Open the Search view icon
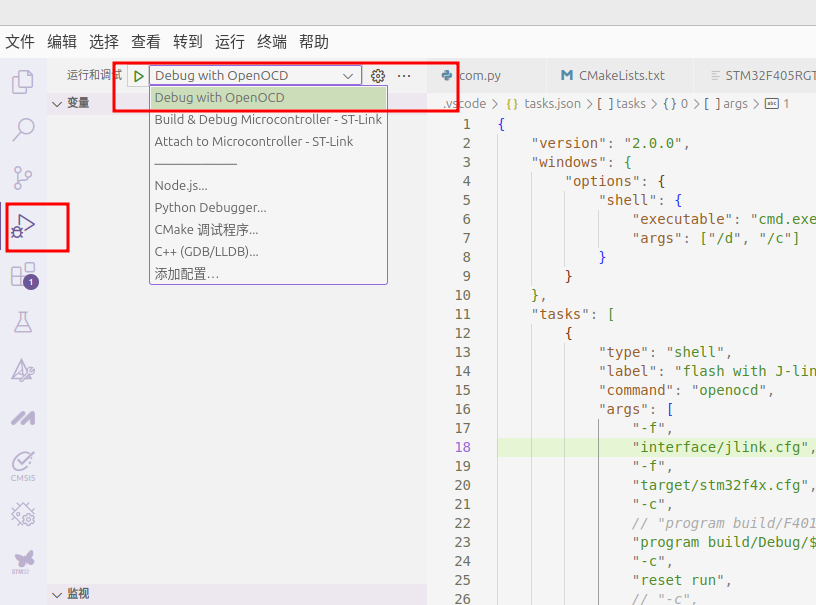The image size is (816, 605). (22, 130)
